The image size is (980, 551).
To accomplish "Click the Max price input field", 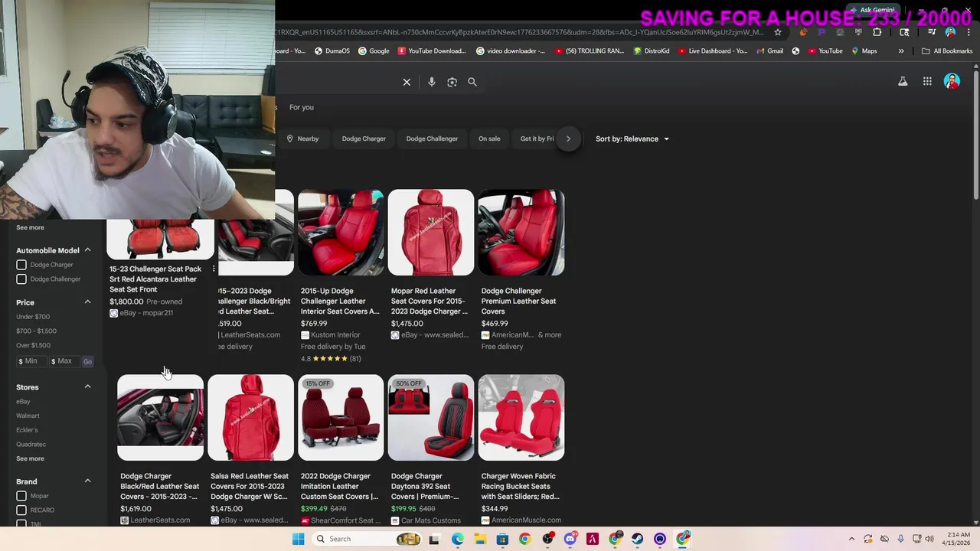I will click(64, 361).
